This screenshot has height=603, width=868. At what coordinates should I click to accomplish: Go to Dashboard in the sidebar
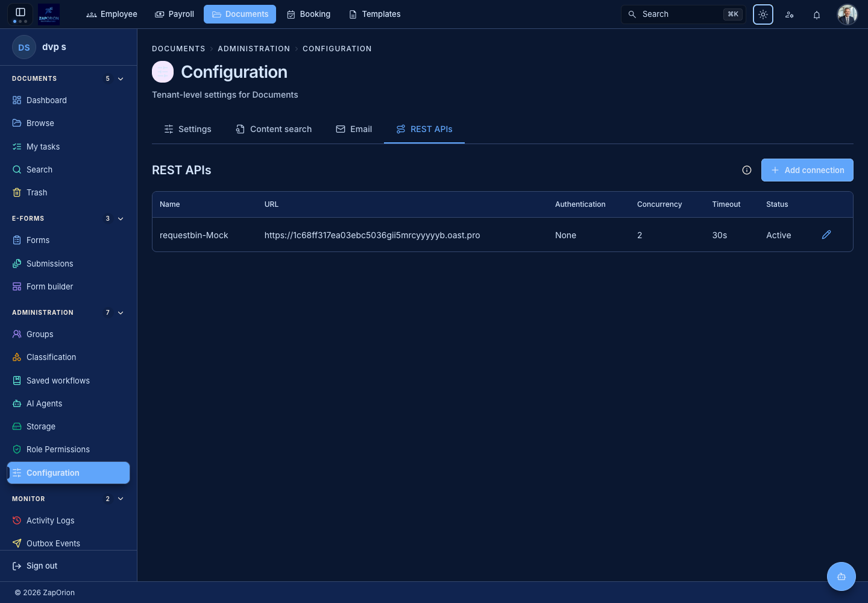click(x=68, y=101)
